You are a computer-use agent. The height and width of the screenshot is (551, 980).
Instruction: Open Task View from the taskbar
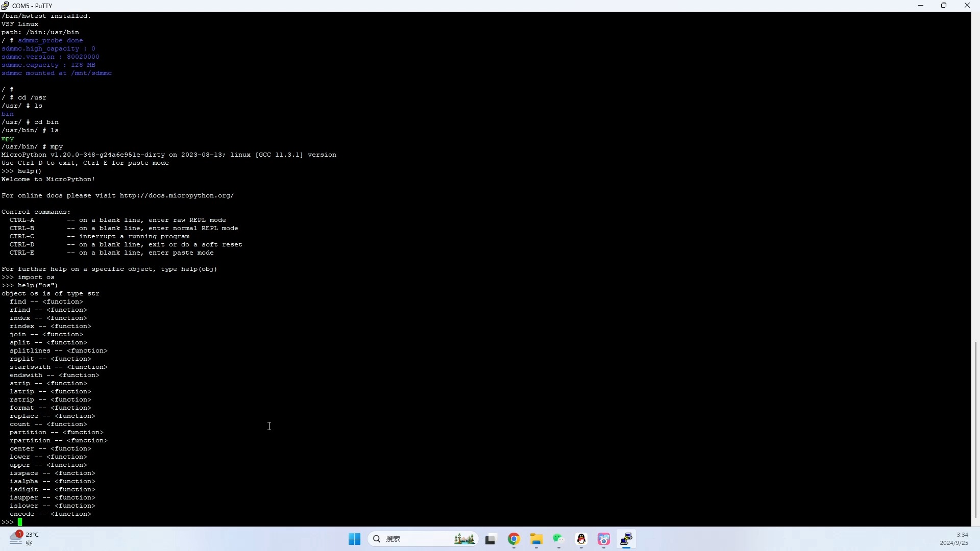pyautogui.click(x=491, y=539)
